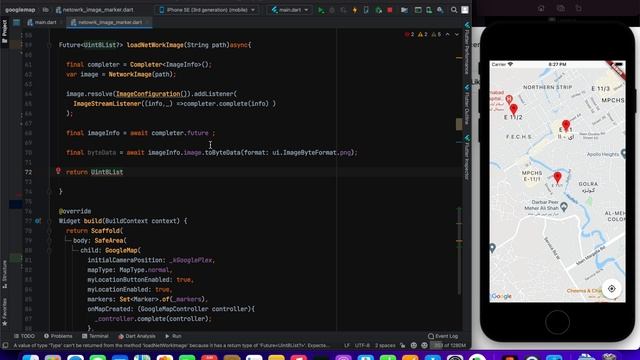This screenshot has width=640, height=360.
Task: Toggle the Project tool window
Action: pyautogui.click(x=4, y=31)
